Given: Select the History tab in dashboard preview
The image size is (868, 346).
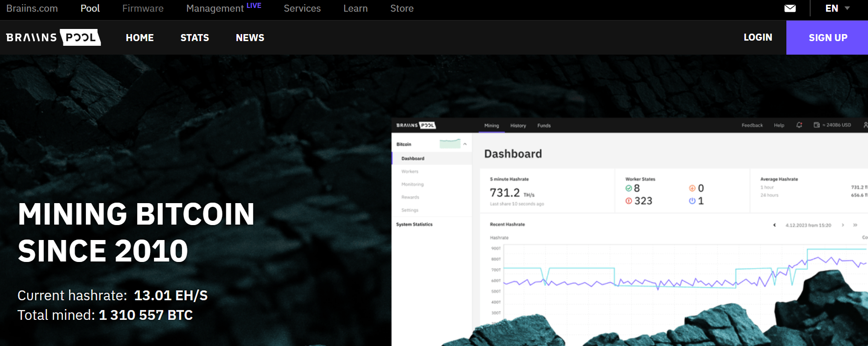Looking at the screenshot, I should click(518, 126).
